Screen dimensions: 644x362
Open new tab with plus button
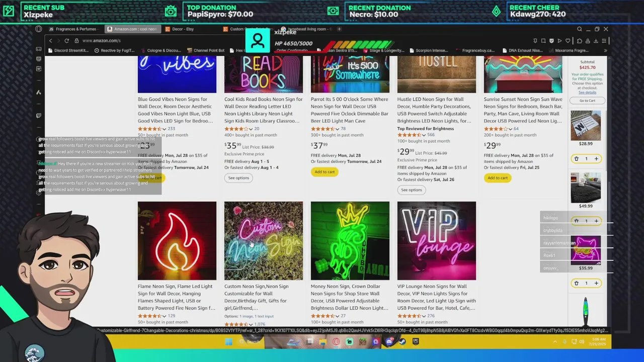[x=339, y=29]
